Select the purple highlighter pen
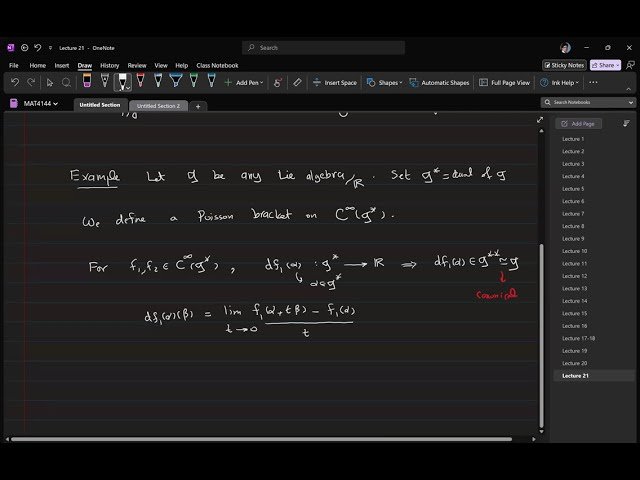The width and height of the screenshot is (640, 480). pos(87,80)
